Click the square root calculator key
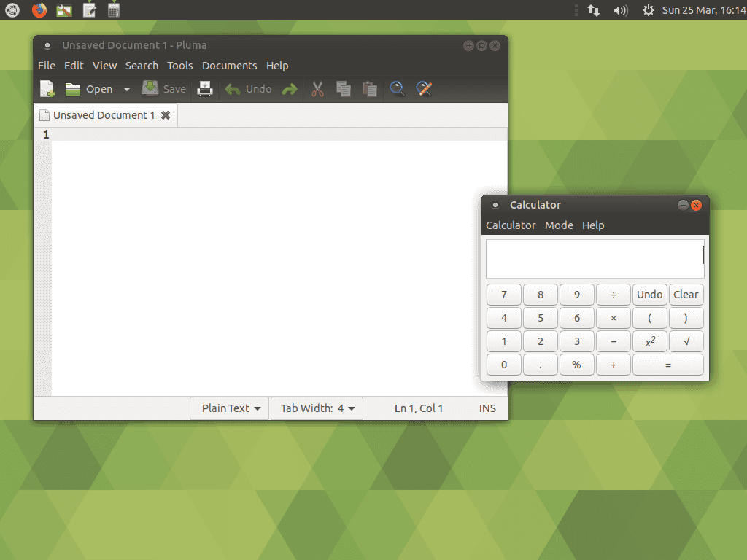 click(x=686, y=341)
